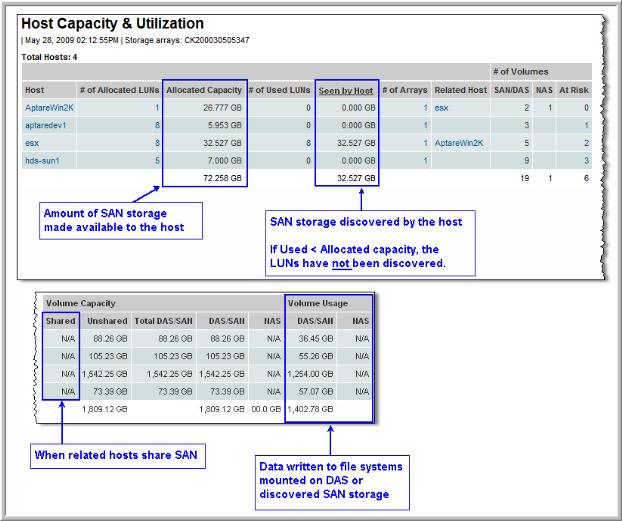
Task: Click the Allocated Capacity column header
Action: click(x=203, y=90)
